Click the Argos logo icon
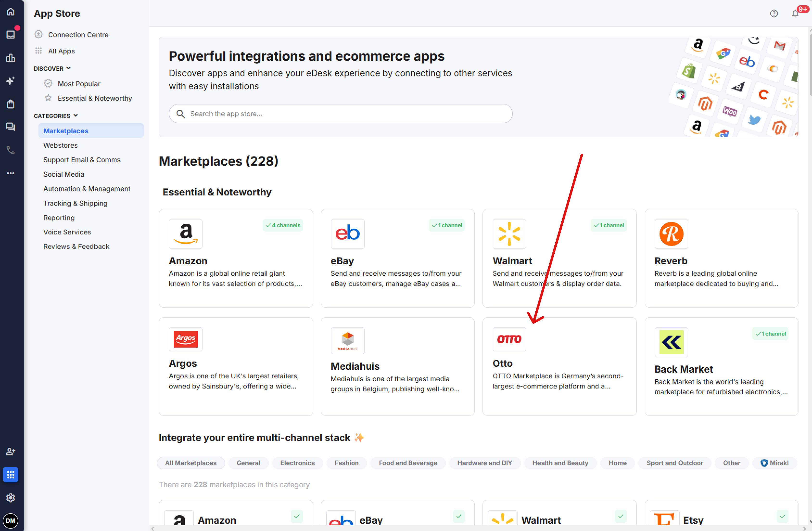 (x=186, y=339)
